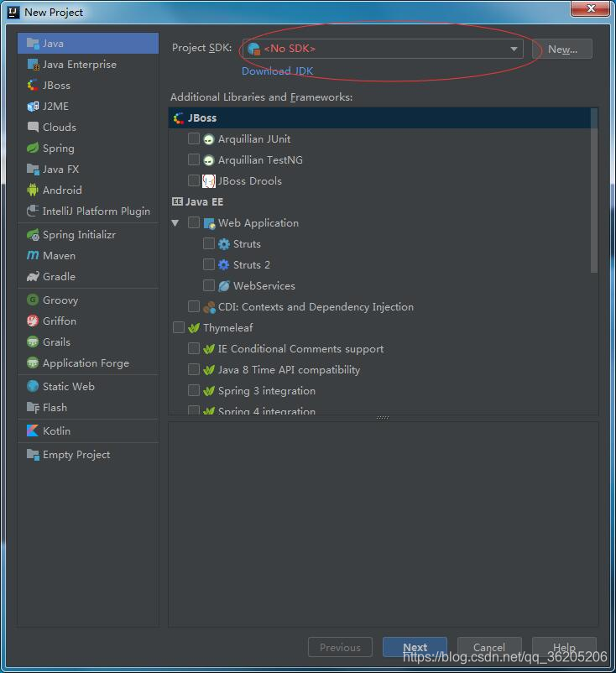The height and width of the screenshot is (673, 616).
Task: Click the JBoss group header in frameworks
Action: [x=379, y=118]
